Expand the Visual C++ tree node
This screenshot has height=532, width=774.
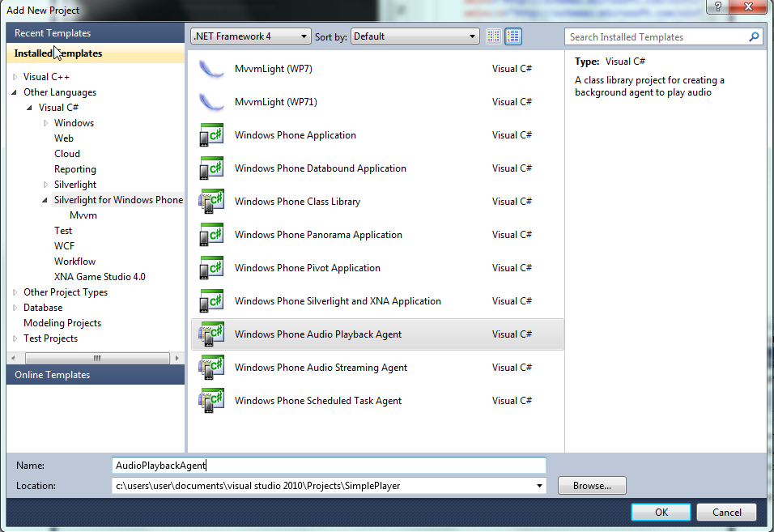pyautogui.click(x=15, y=77)
